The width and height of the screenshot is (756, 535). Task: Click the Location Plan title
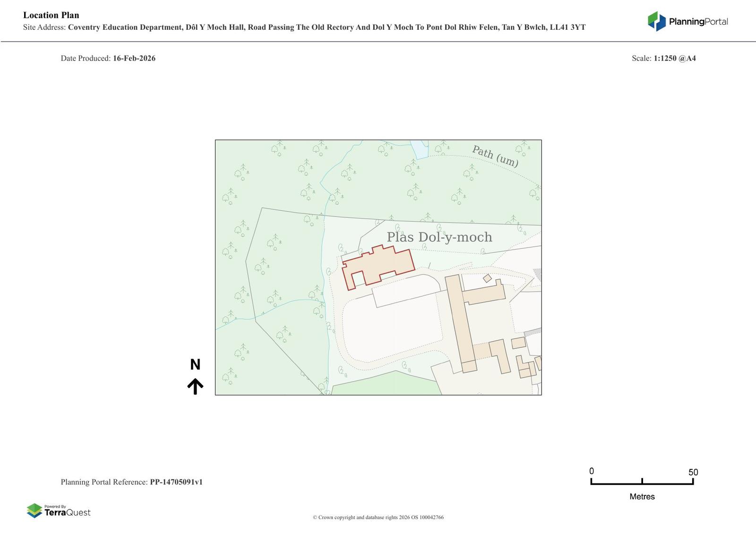51,15
